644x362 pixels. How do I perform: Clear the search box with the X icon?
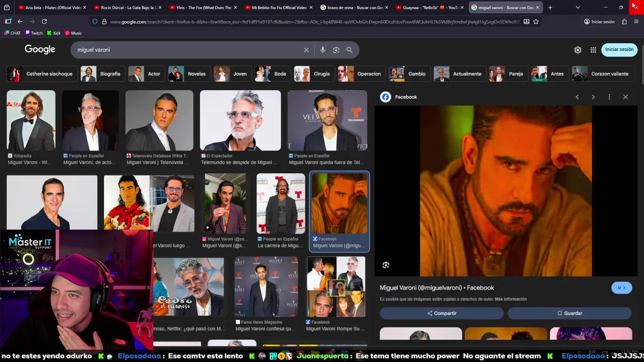click(x=306, y=50)
